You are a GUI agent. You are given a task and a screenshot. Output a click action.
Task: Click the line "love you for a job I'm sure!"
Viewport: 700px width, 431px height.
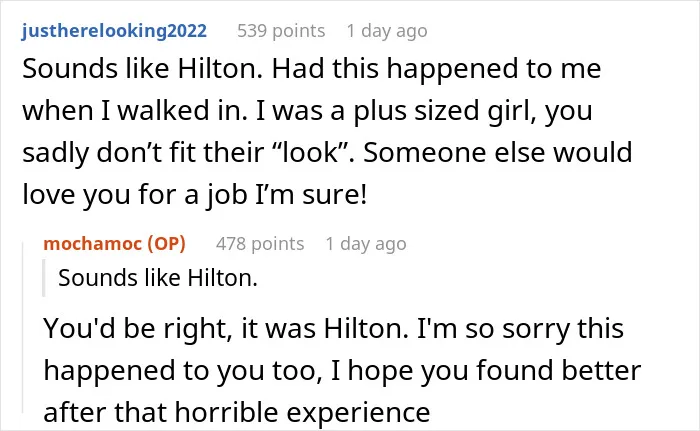[195, 195]
